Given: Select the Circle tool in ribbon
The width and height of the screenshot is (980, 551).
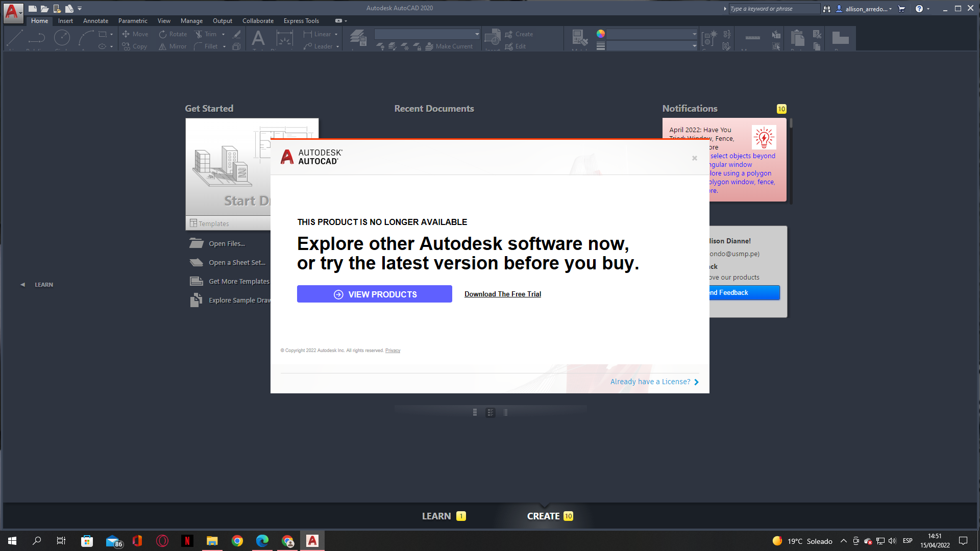Looking at the screenshot, I should point(62,39).
